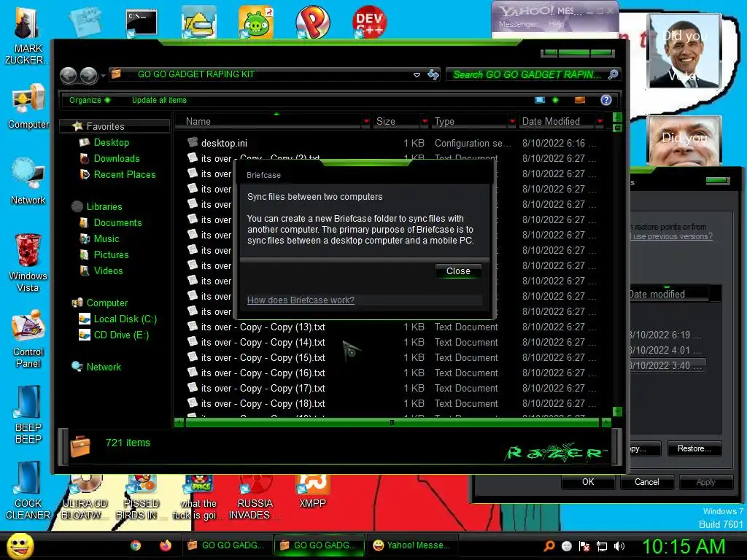
Task: Open the MARK ZUCKER desktop icon
Action: 27,36
